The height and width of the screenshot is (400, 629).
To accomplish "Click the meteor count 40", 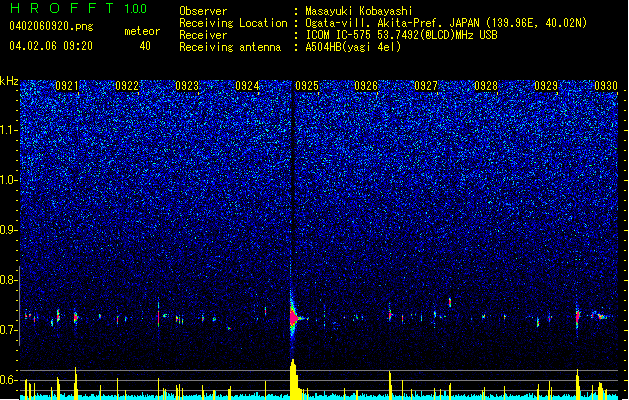I will click(x=145, y=46).
